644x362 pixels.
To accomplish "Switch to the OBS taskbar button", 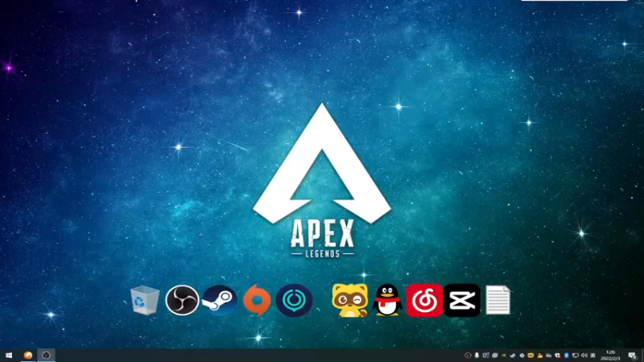I will coord(46,356).
